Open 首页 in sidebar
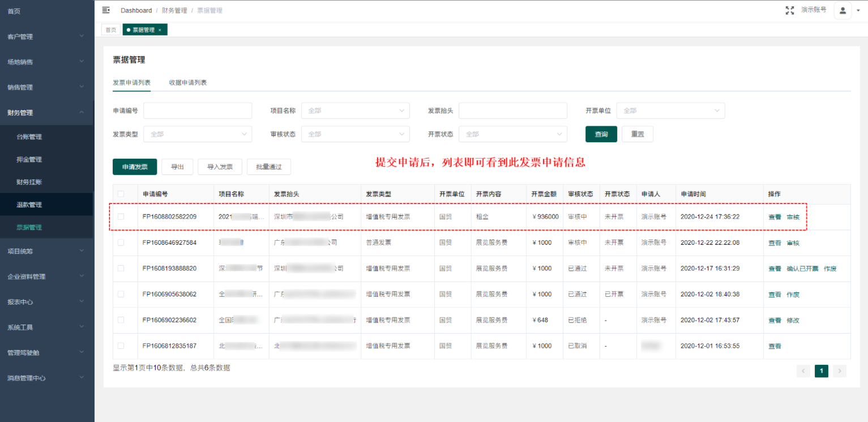The width and height of the screenshot is (868, 422). pos(47,11)
